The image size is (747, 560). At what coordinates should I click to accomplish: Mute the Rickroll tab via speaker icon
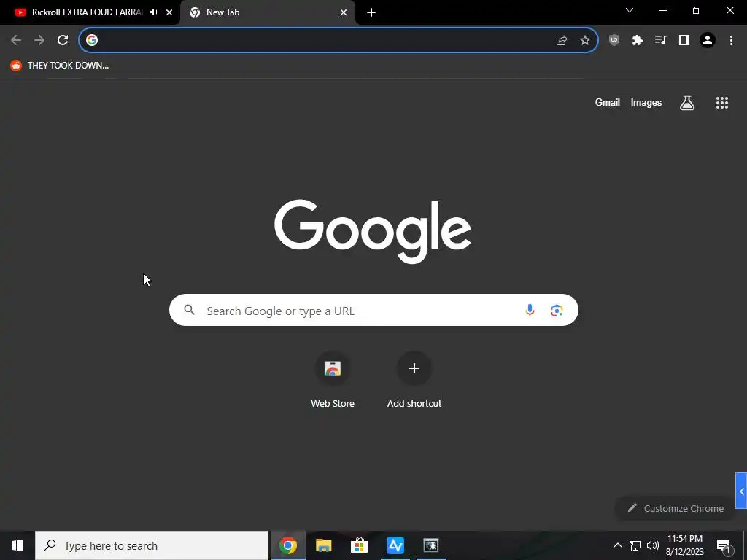(x=153, y=12)
